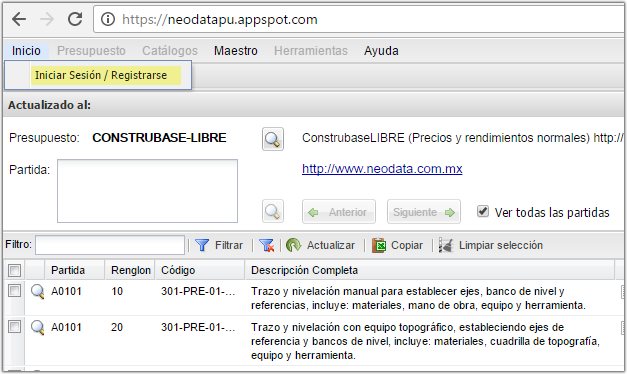
Task: Select the Código cell in Renglon 20 row
Action: coord(198,327)
